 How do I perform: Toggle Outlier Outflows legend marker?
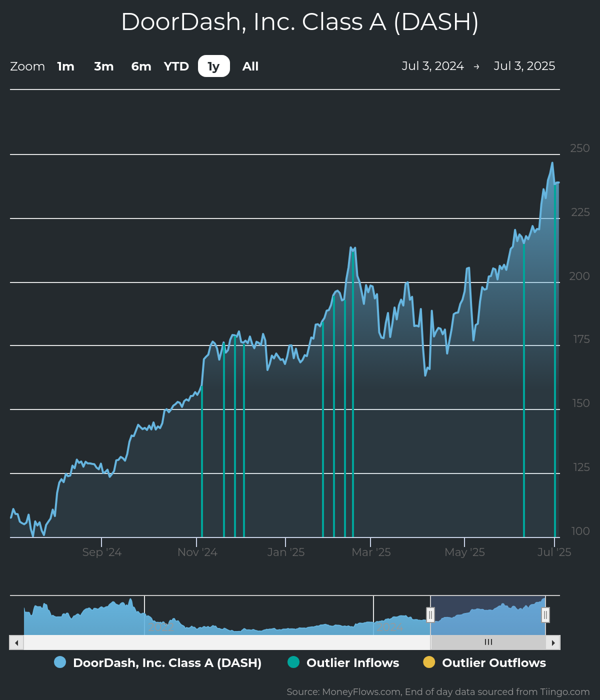tap(429, 662)
